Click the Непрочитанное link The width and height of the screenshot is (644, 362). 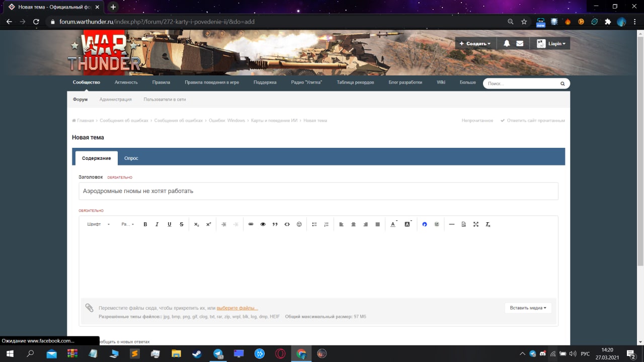[477, 121]
